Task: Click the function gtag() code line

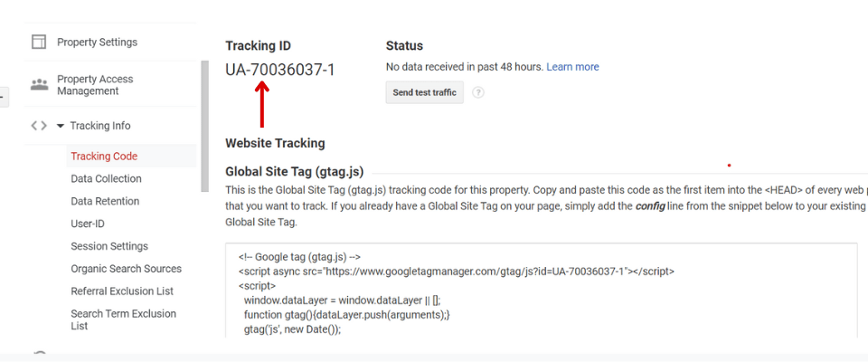Action: click(347, 315)
